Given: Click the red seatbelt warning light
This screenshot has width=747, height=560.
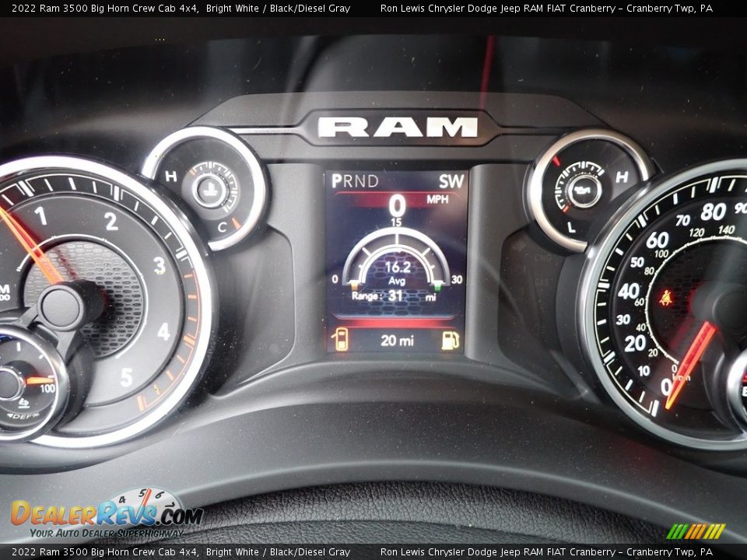Looking at the screenshot, I should 665,298.
